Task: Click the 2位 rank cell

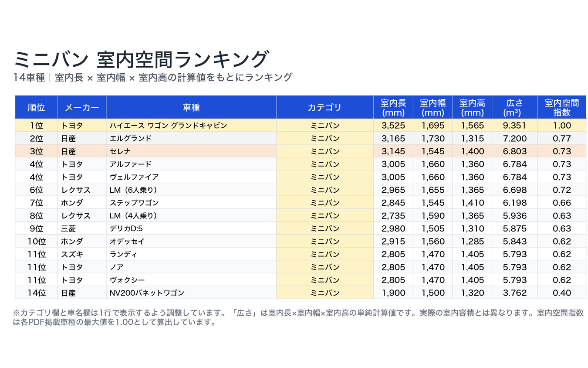Action: [36, 138]
